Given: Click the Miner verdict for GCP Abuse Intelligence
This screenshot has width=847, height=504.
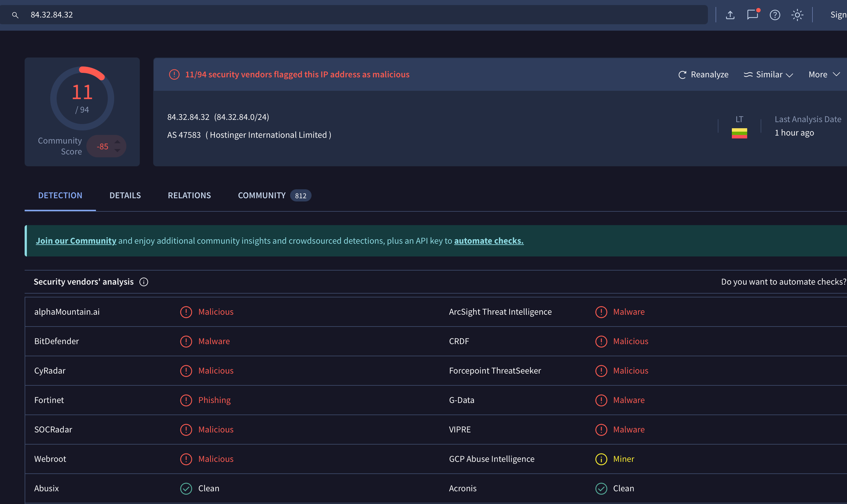Looking at the screenshot, I should click(x=623, y=459).
